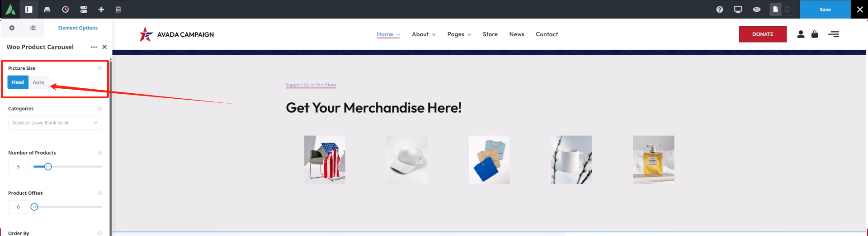
Task: Select Fixed picture size option
Action: [18, 82]
